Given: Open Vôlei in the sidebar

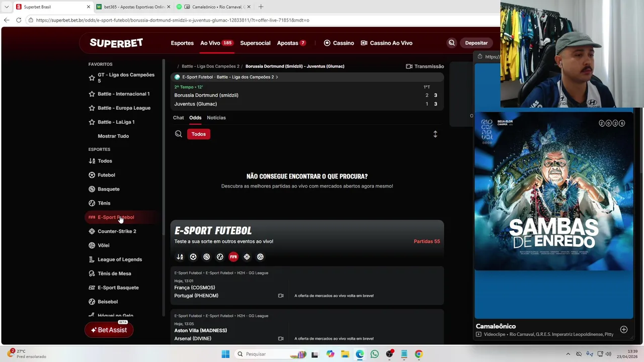Looking at the screenshot, I should pos(103,245).
